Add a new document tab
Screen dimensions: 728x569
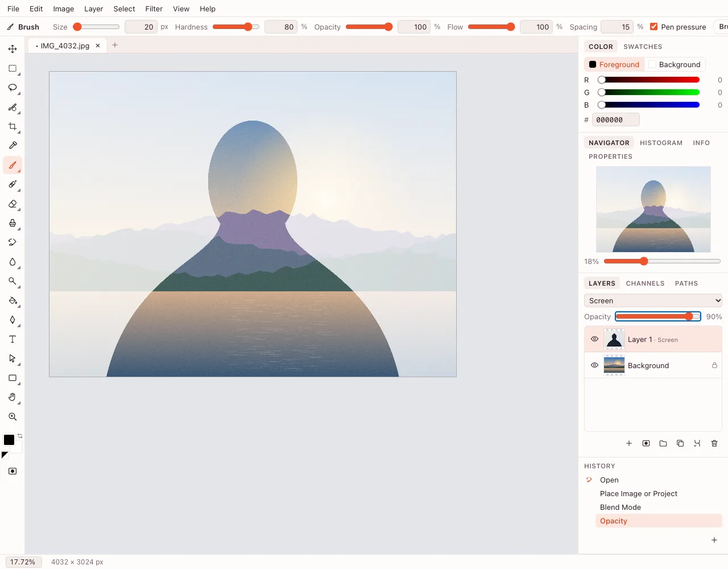(115, 45)
